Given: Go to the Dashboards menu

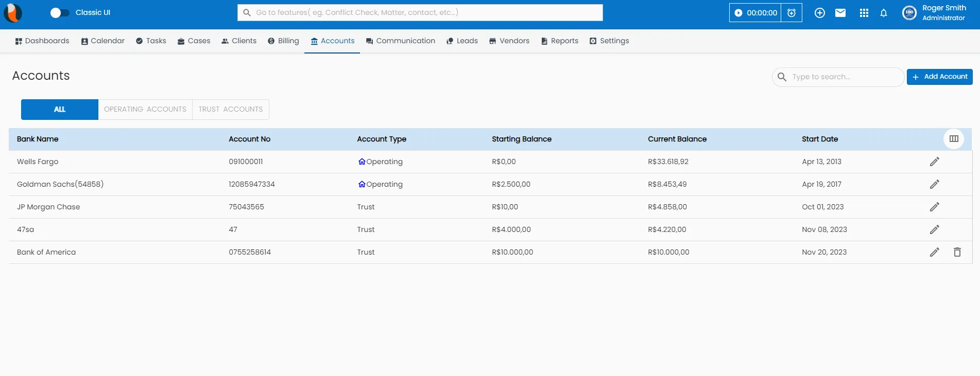Looking at the screenshot, I should [42, 41].
